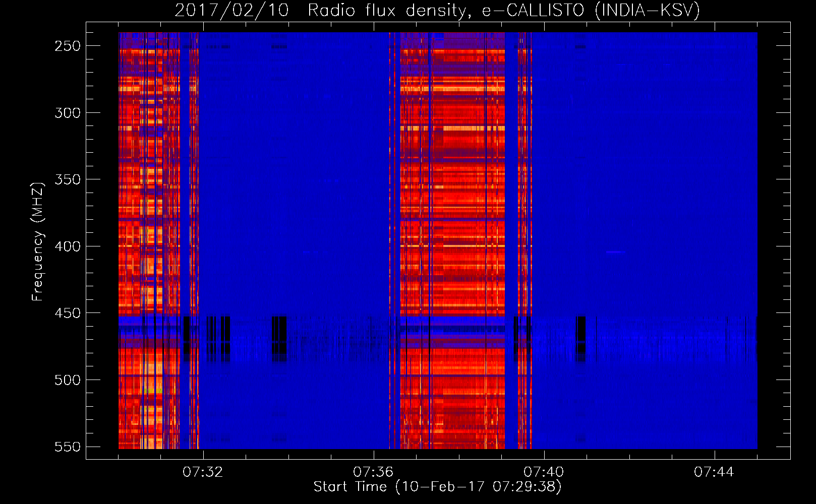This screenshot has height=504, width=816.
Task: Click the 350 frequency tick label
Action: 68,179
